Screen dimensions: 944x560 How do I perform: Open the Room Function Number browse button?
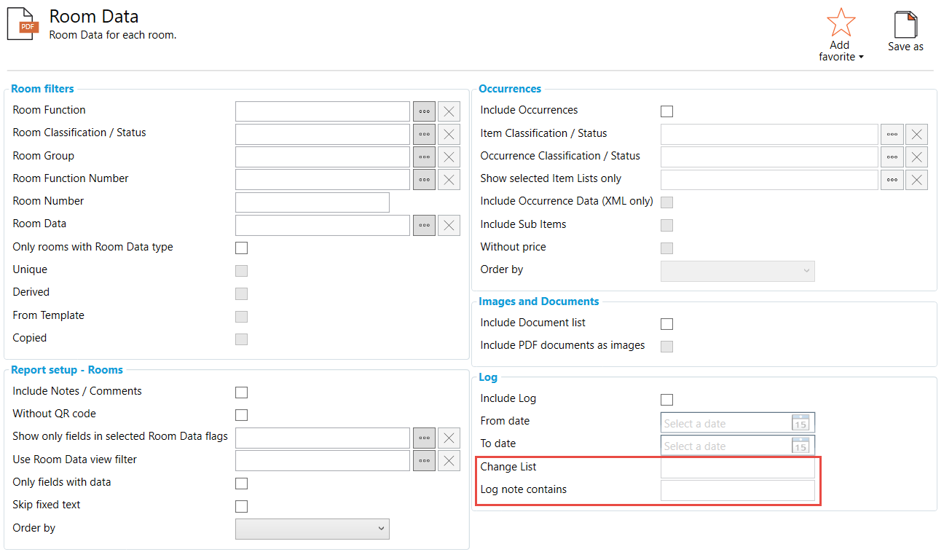pyautogui.click(x=424, y=179)
